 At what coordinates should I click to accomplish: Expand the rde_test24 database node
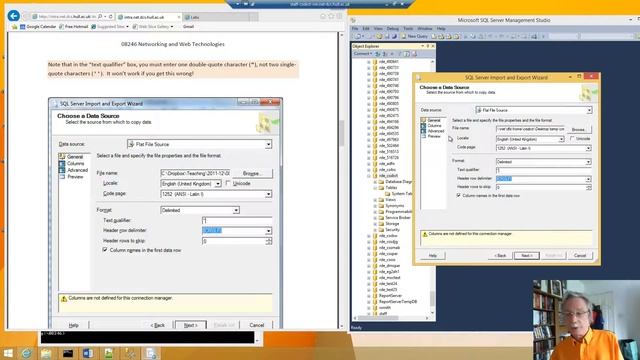click(369, 284)
